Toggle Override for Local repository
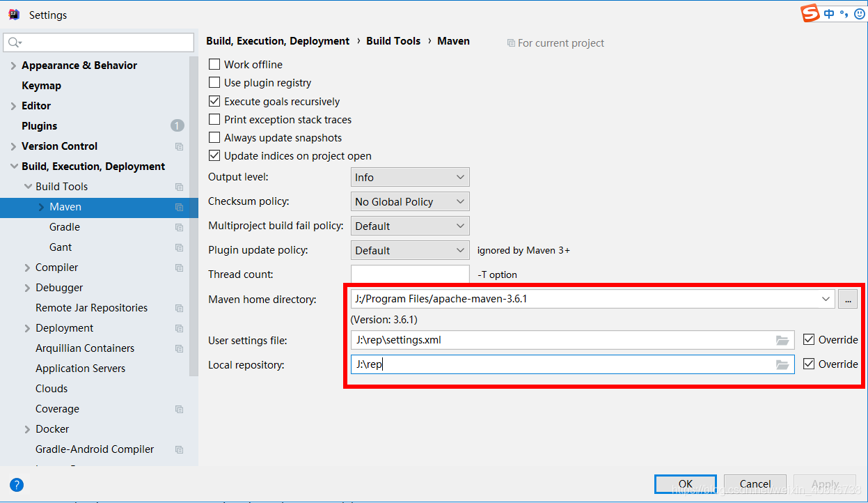 point(808,364)
